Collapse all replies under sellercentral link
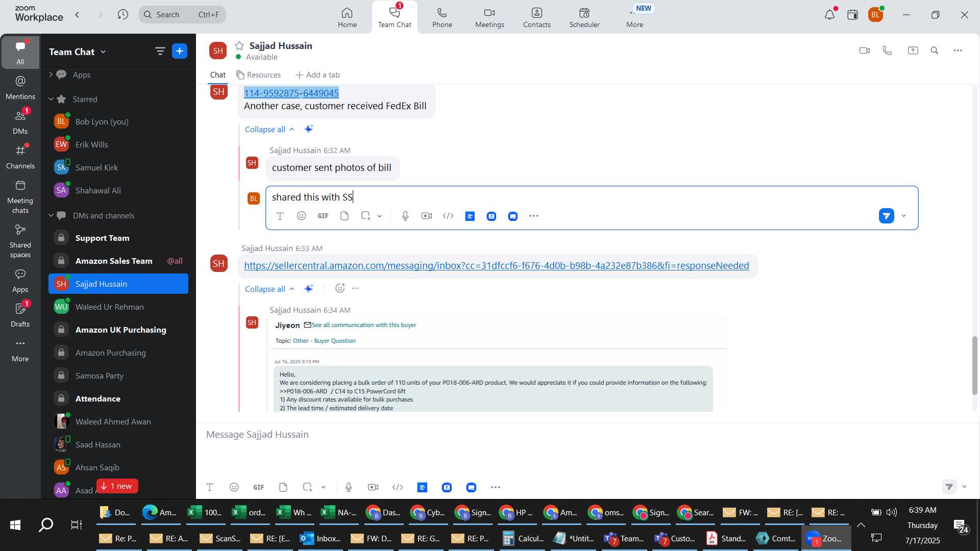 [x=269, y=289]
